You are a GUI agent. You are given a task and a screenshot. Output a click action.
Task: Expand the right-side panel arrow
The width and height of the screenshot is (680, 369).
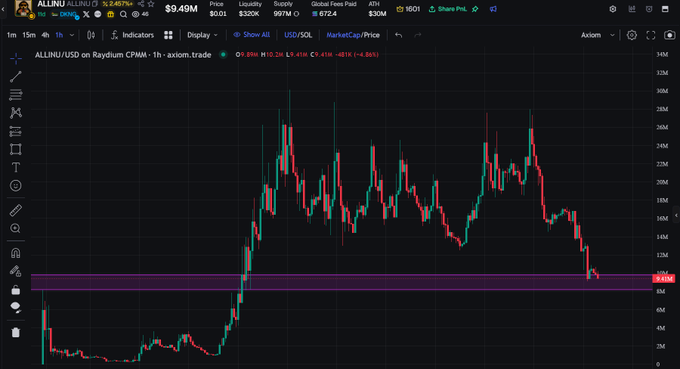tap(676, 215)
